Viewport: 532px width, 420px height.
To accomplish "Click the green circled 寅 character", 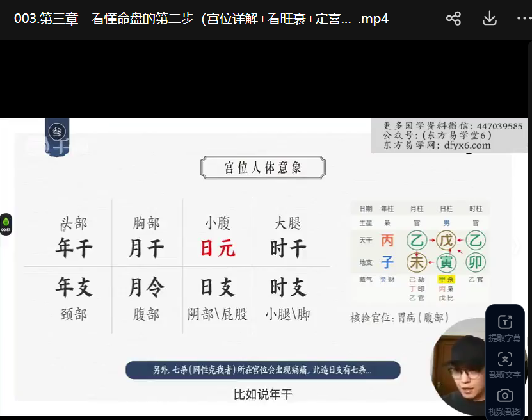I will click(446, 262).
